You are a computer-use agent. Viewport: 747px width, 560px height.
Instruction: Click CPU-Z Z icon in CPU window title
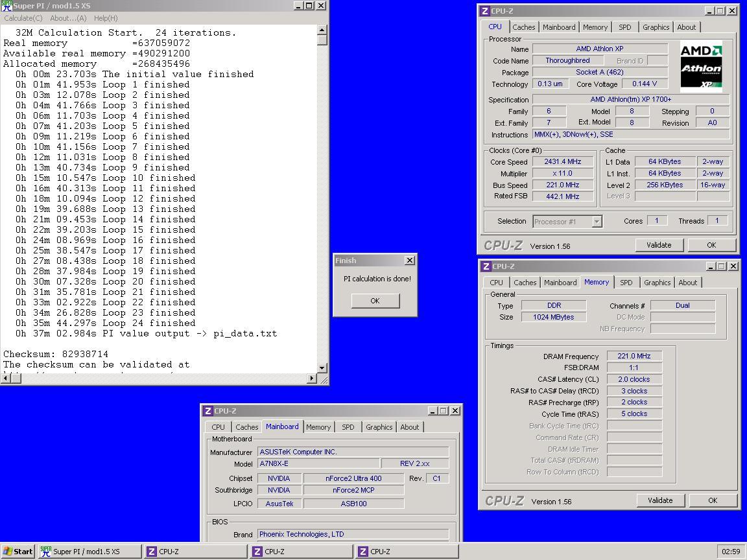(x=484, y=11)
